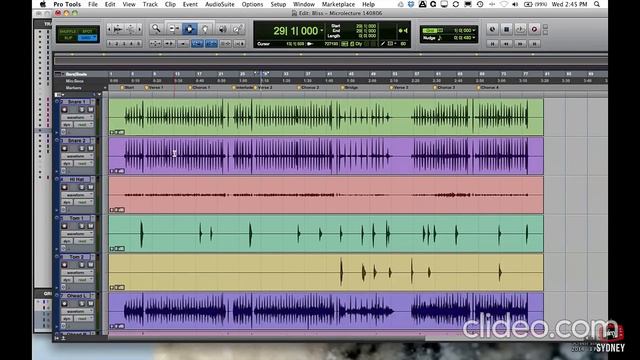Select the Pencil tool
Screen dimensions: 640x360
[x=238, y=29]
